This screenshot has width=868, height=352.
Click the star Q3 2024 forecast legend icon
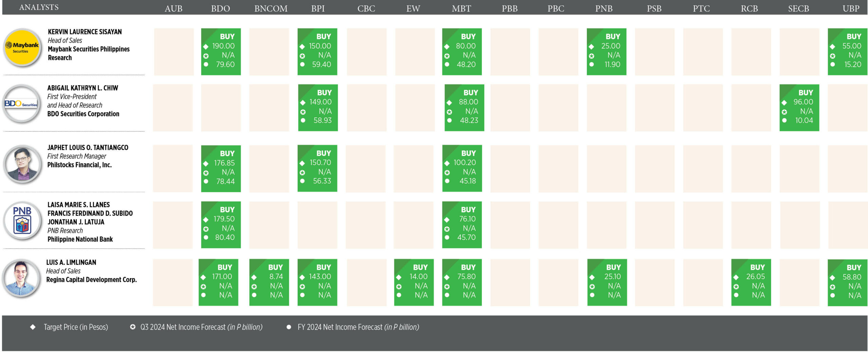tap(133, 327)
